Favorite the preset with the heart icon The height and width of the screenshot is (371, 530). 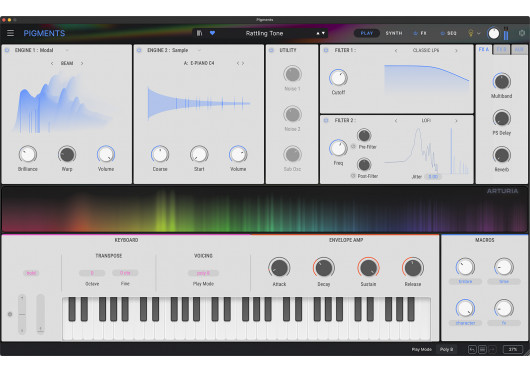[212, 33]
